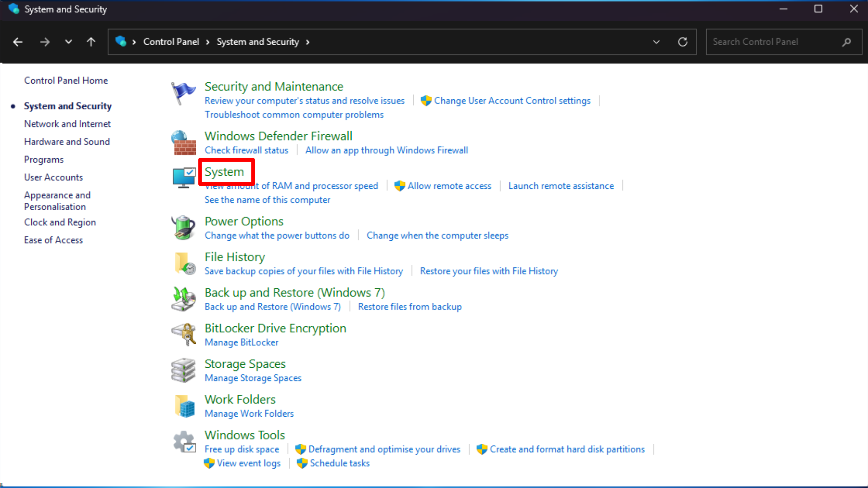868x488 pixels.
Task: Open Windows Defender Firewall heading
Action: [x=278, y=136]
